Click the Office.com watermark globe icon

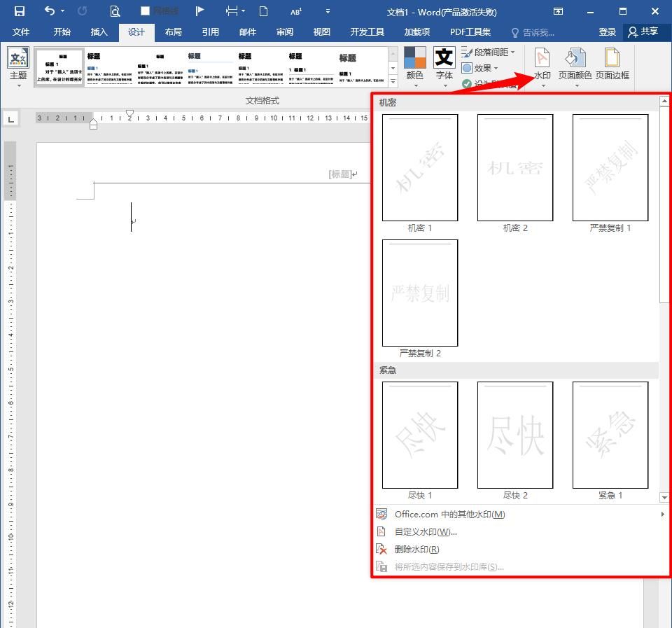point(381,514)
